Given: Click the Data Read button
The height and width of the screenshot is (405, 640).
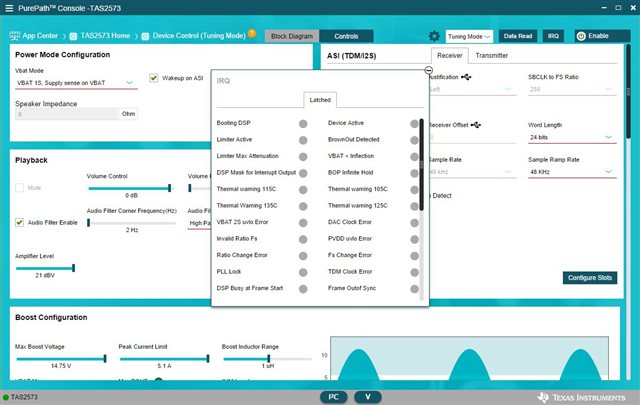Looking at the screenshot, I should pyautogui.click(x=518, y=36).
